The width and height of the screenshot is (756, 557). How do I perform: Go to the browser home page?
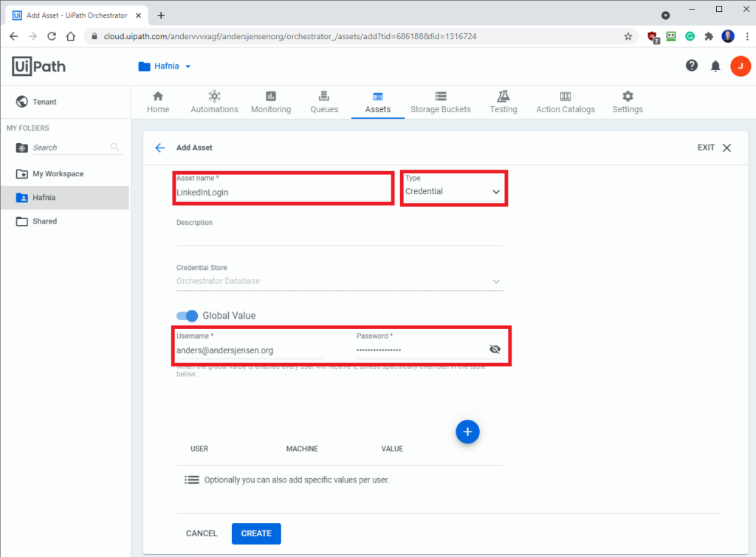pos(71,36)
